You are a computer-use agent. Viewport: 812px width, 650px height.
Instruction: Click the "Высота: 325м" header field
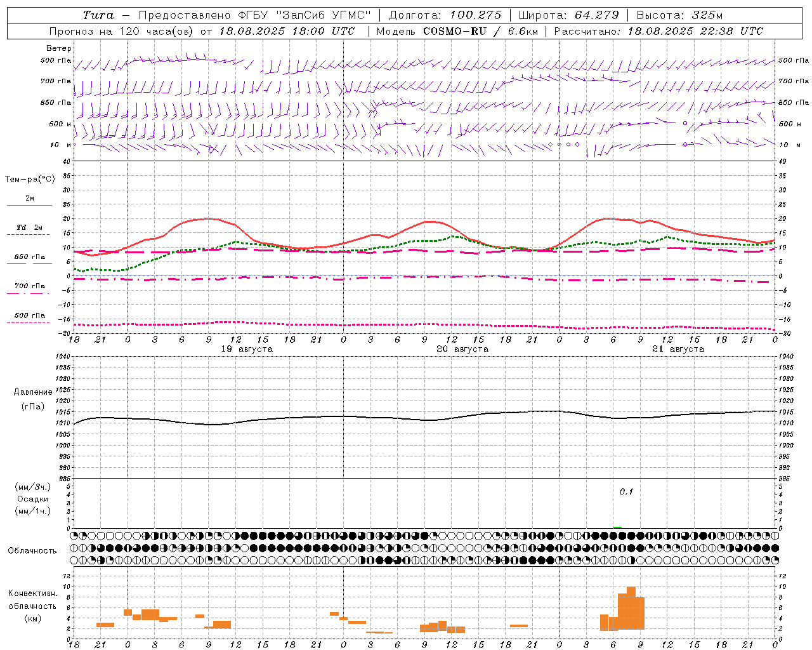(679, 15)
